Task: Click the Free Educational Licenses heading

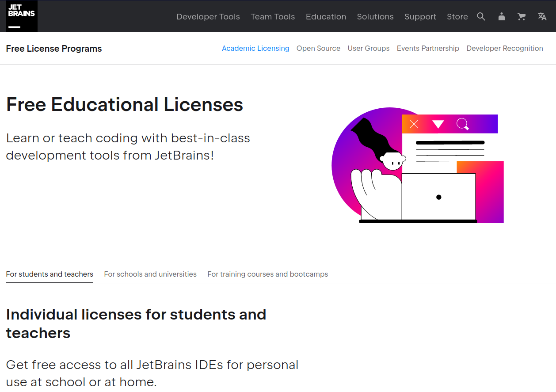Action: point(125,105)
